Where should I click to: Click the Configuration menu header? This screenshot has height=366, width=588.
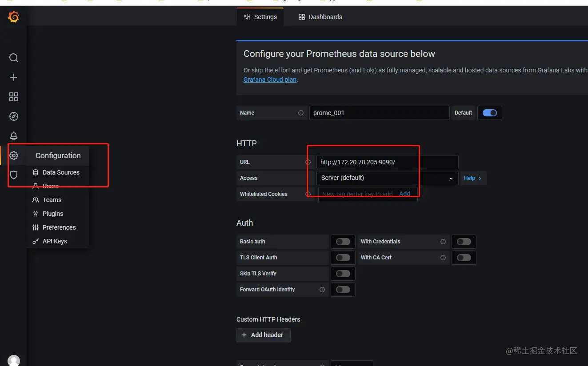pos(58,155)
